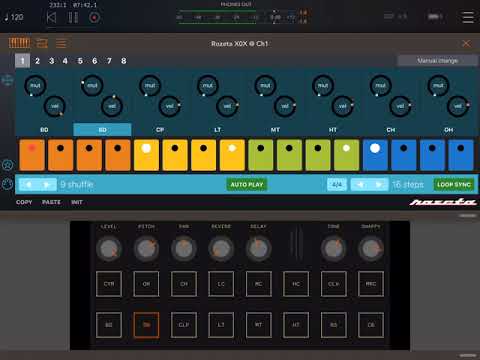The image size is (480, 360).
Task: Trigger the CLP drum pad
Action: tap(184, 325)
